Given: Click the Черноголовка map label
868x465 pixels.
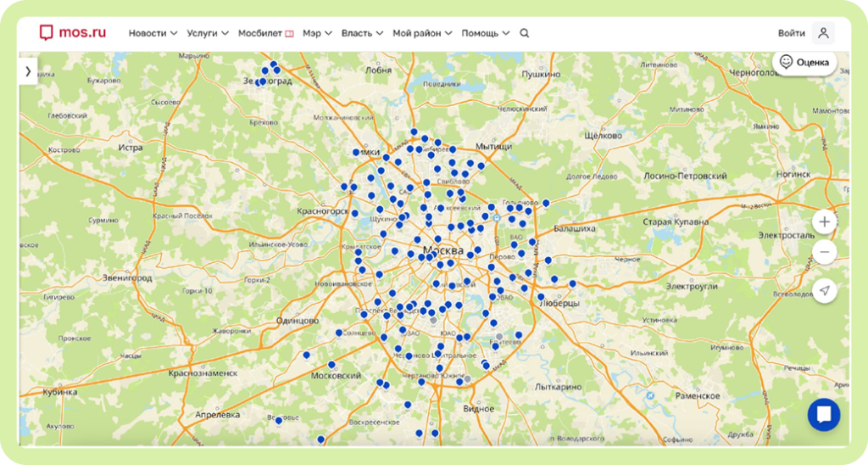Looking at the screenshot, I should [754, 73].
